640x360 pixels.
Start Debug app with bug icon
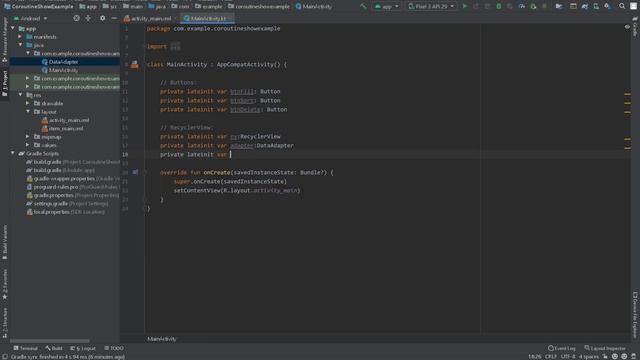[499, 6]
